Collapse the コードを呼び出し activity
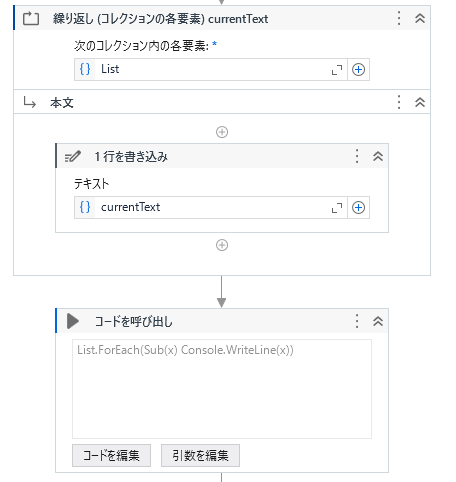 click(x=378, y=321)
